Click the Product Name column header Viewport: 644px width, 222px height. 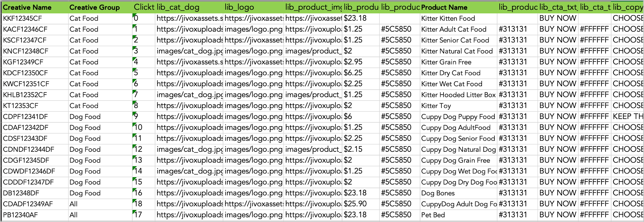459,7
